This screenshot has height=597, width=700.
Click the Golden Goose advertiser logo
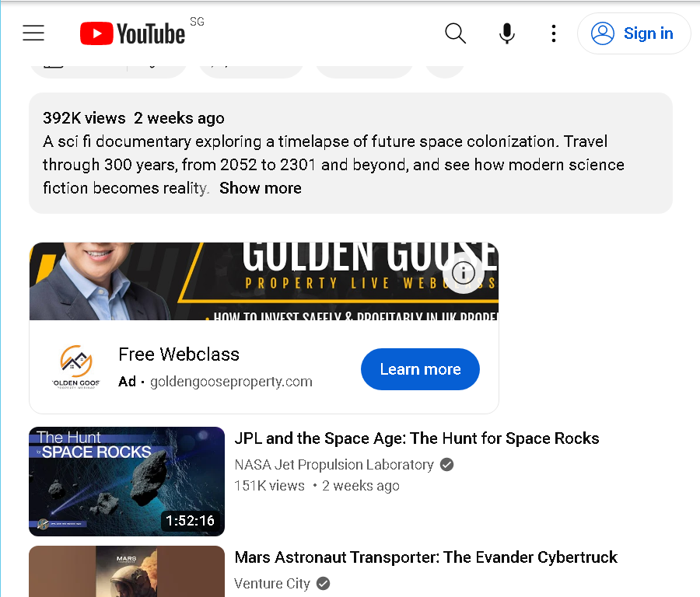click(76, 367)
